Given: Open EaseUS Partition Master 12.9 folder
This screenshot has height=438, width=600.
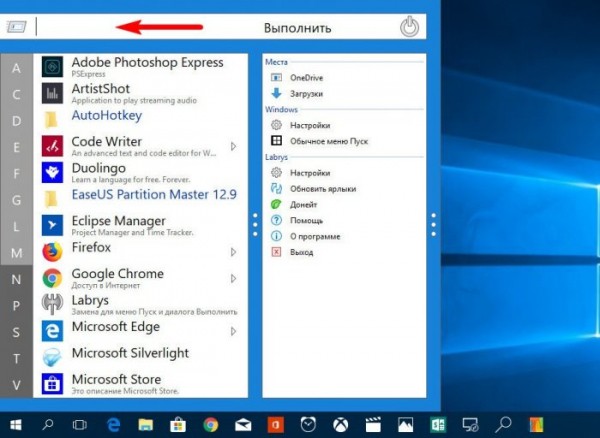Looking at the screenshot, I should pos(140,199).
